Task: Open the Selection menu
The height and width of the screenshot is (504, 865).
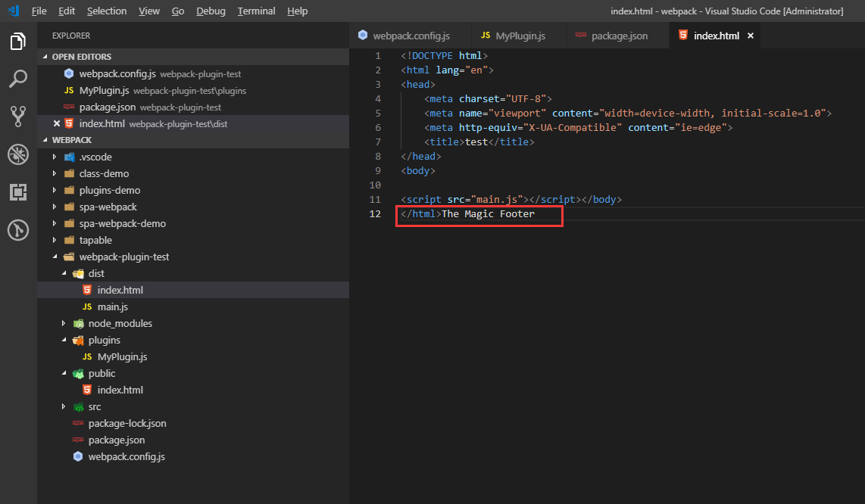Action: (x=107, y=11)
